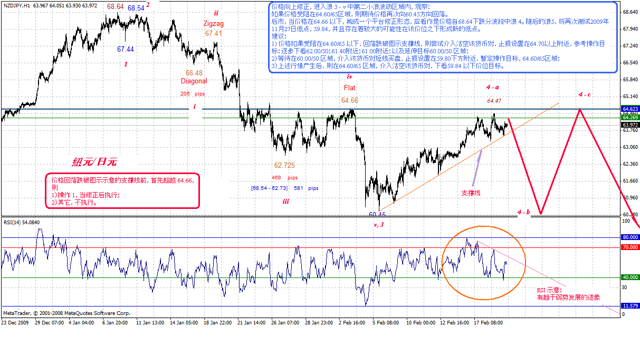Click the red '4 - b' wave label
The image size is (640, 364).
pos(523,212)
